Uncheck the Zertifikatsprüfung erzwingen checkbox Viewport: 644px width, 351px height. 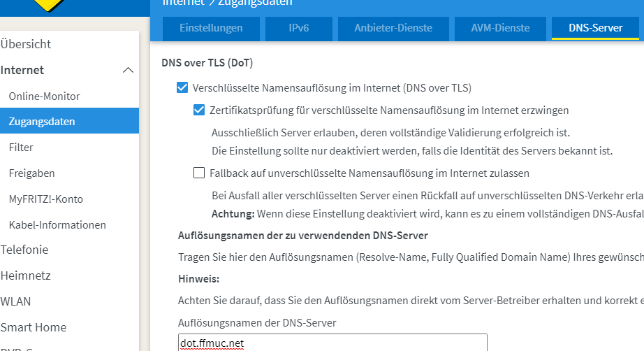point(199,110)
